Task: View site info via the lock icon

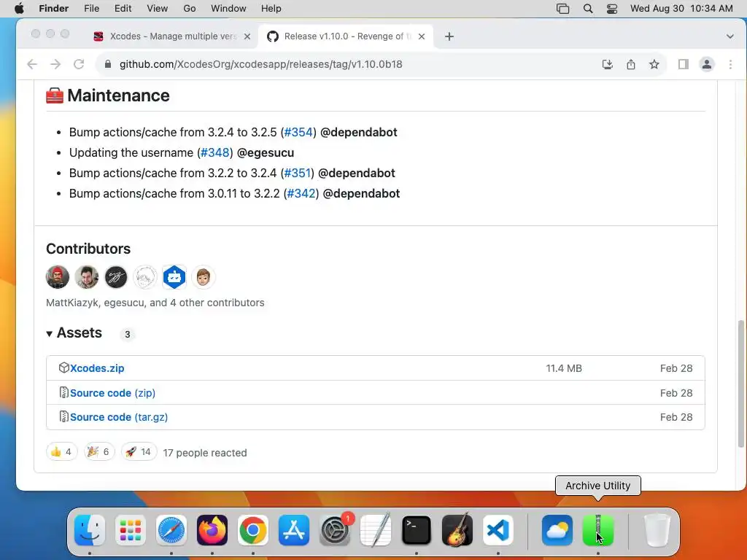Action: [108, 64]
